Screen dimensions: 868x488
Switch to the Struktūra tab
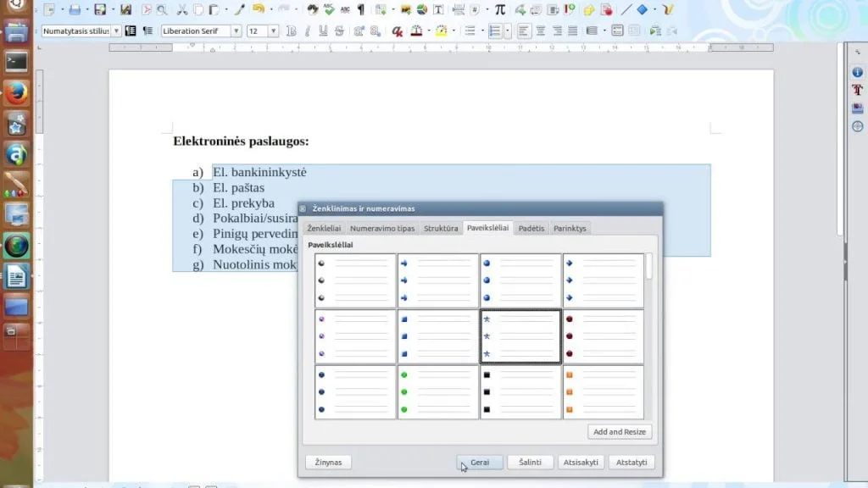441,228
